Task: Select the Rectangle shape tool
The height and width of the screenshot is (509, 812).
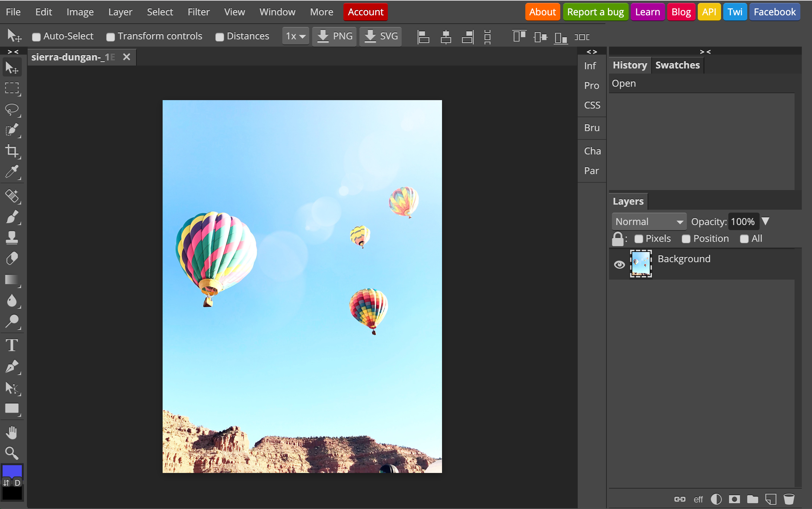Action: click(x=12, y=409)
